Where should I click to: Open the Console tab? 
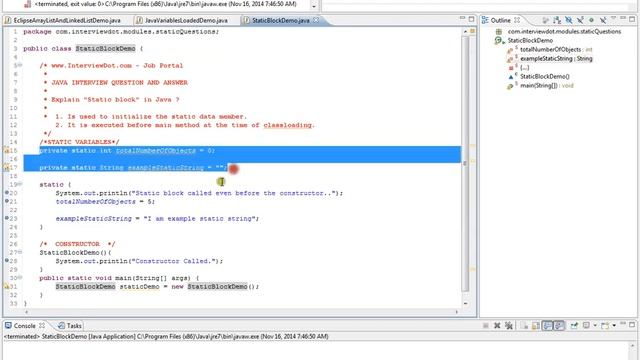tap(24, 326)
